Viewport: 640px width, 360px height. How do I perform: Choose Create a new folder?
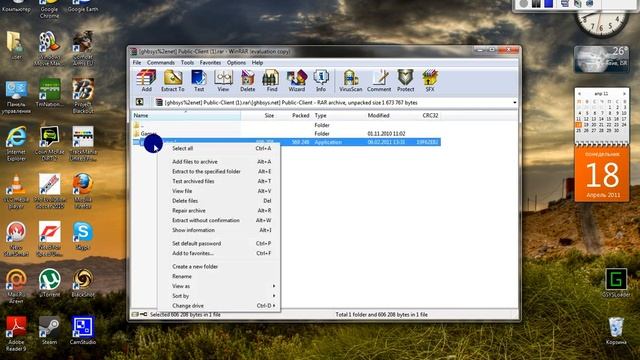[x=219, y=267]
